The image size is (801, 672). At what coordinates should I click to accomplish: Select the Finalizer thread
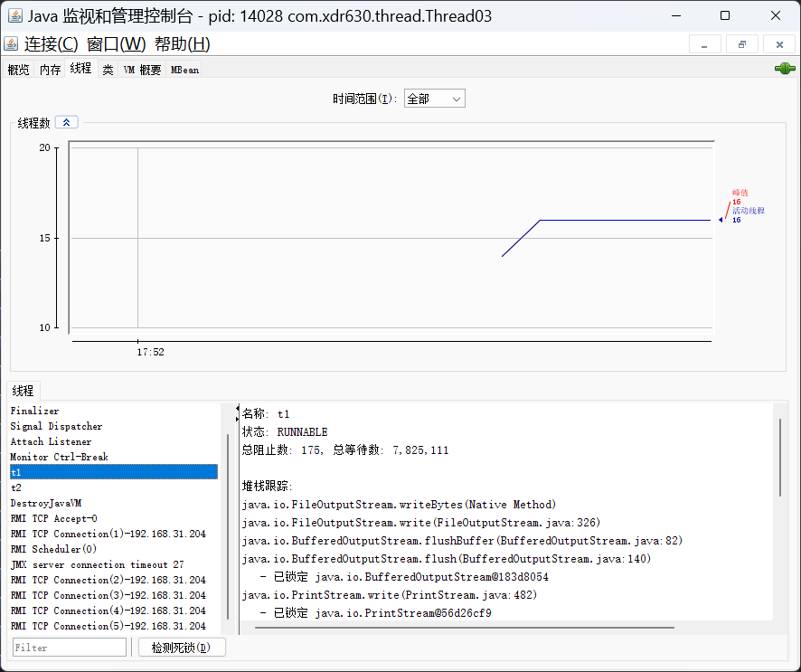(114, 411)
